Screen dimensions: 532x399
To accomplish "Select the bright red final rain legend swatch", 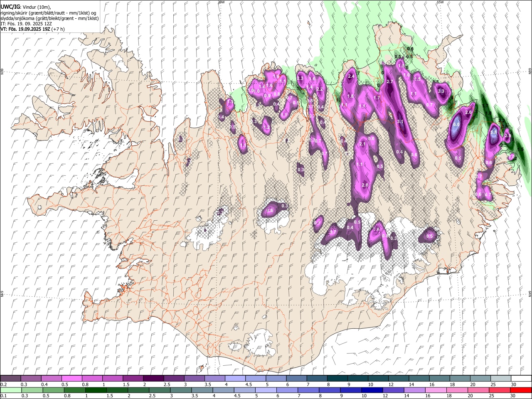I will pos(521,390).
